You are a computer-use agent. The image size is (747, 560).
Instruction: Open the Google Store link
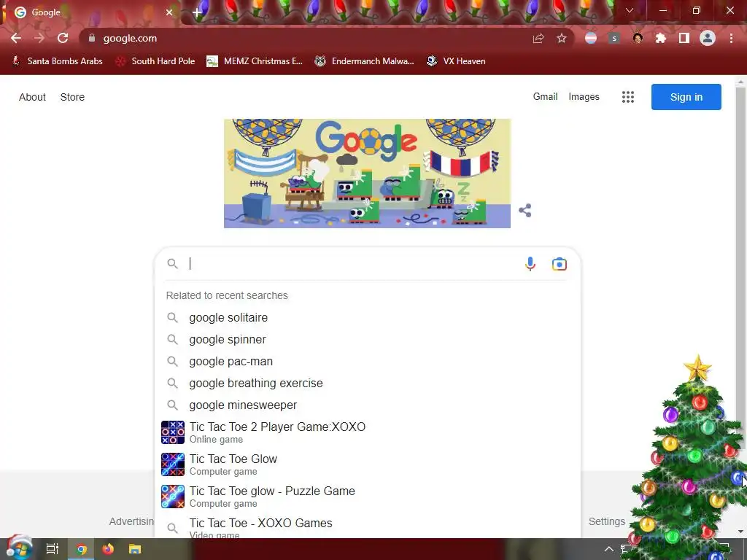(x=72, y=97)
